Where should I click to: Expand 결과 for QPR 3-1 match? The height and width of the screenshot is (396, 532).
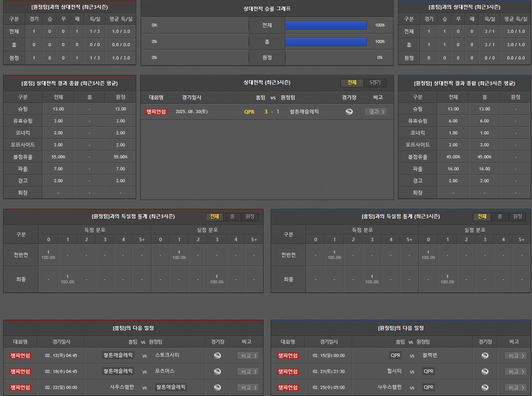tap(375, 112)
